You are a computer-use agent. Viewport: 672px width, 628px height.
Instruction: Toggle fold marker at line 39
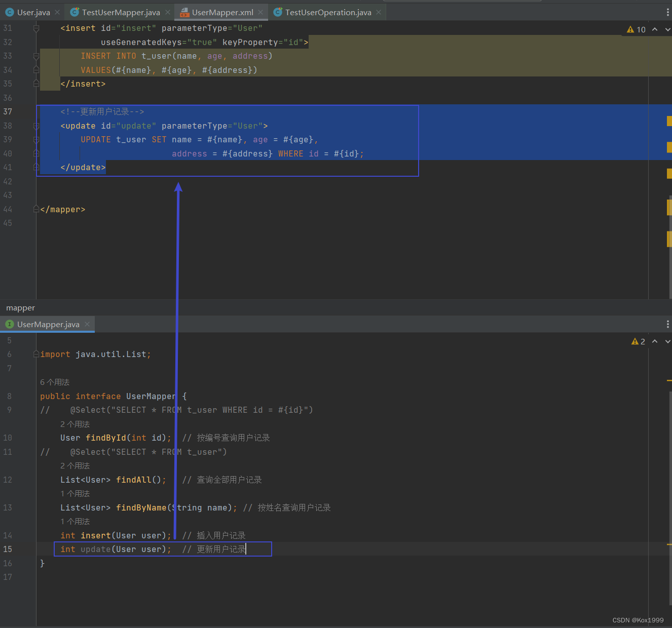(x=36, y=140)
